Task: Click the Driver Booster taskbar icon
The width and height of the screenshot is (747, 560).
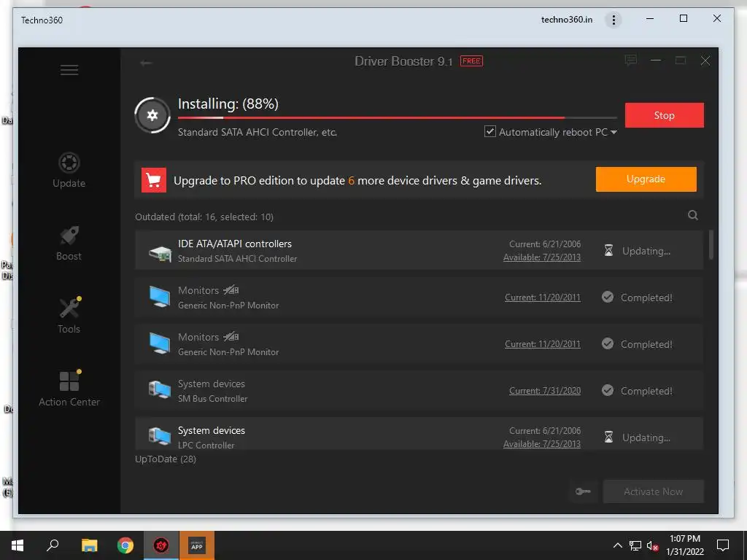Action: [161, 545]
